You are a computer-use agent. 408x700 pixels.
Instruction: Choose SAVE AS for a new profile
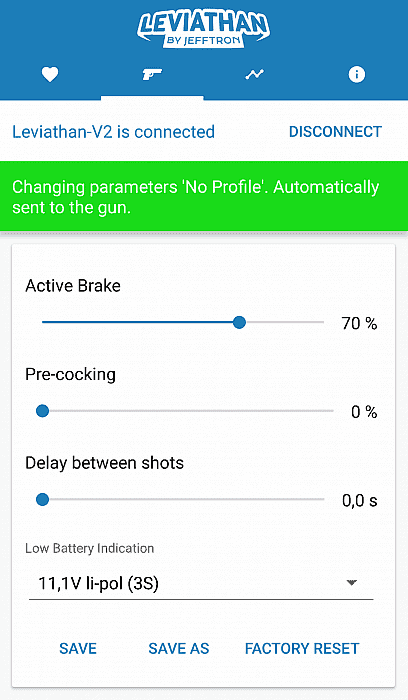tap(179, 649)
